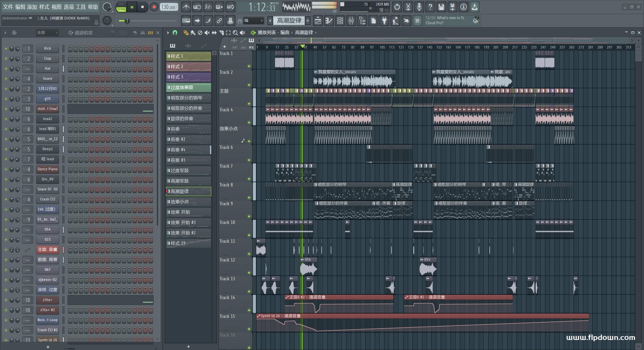Screen dimensions: 644x350
Task: Open the piano roll view icon
Action: pyautogui.click(x=329, y=21)
